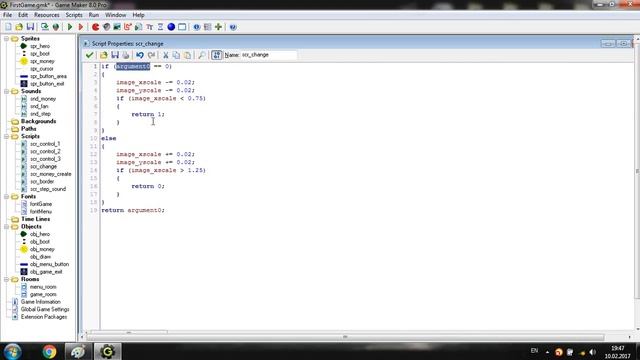This screenshot has height=360, width=640.
Task: Select snd_money sound
Action: [43, 99]
